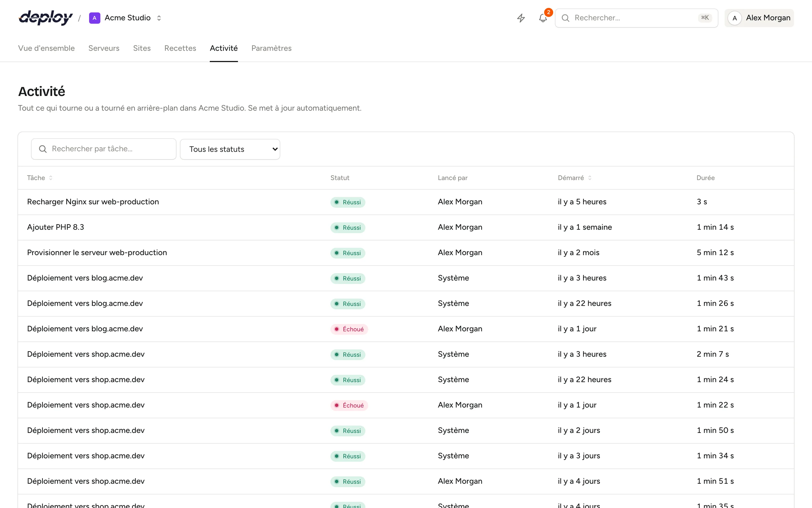
Task: Click the ⌘K shortcut badge
Action: coord(705,18)
